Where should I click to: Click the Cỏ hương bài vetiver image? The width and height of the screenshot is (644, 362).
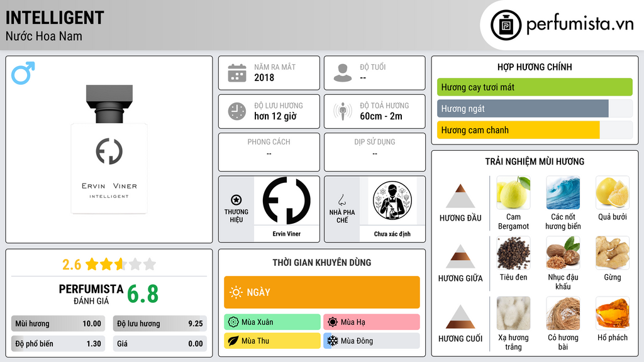point(563,313)
